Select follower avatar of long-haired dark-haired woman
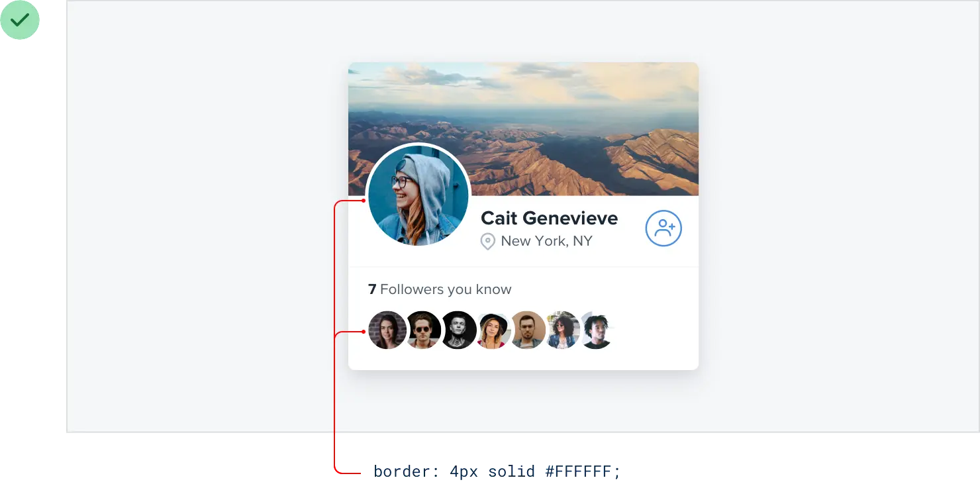 point(387,330)
